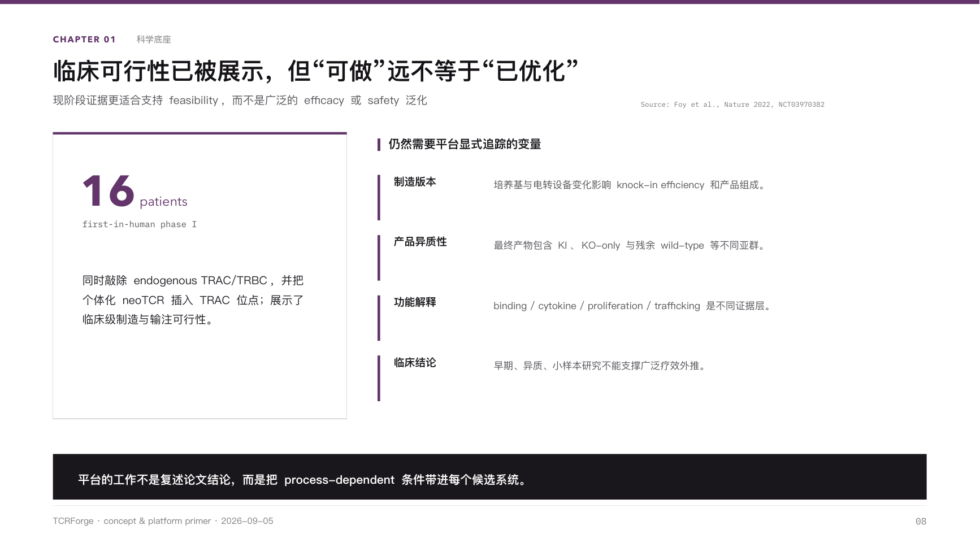
Task: Click the dark banner about process-dependent conditions
Action: (x=489, y=477)
